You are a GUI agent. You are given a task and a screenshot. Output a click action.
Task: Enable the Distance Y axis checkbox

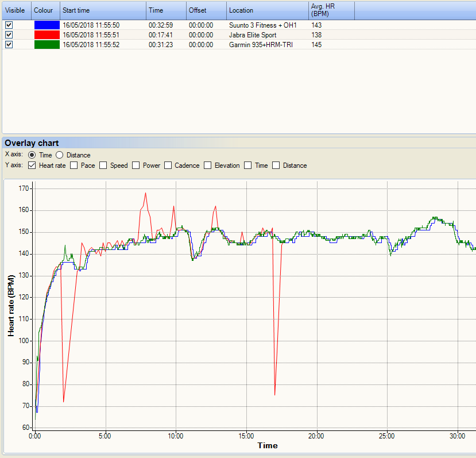276,166
